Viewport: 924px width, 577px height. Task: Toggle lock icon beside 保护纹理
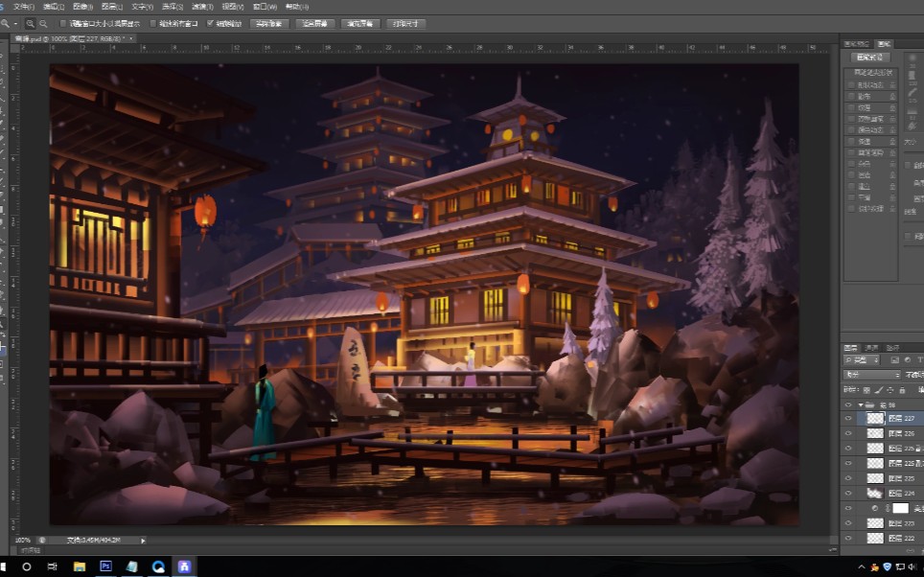pyautogui.click(x=892, y=209)
